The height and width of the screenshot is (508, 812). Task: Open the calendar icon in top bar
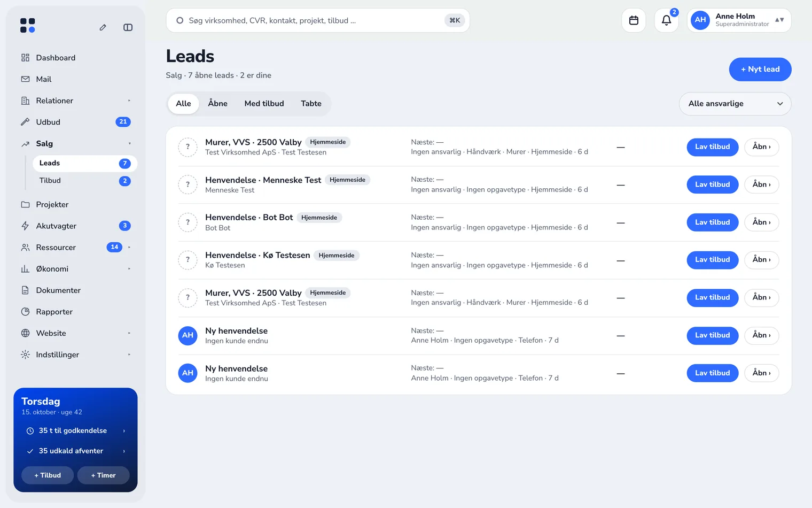[634, 20]
